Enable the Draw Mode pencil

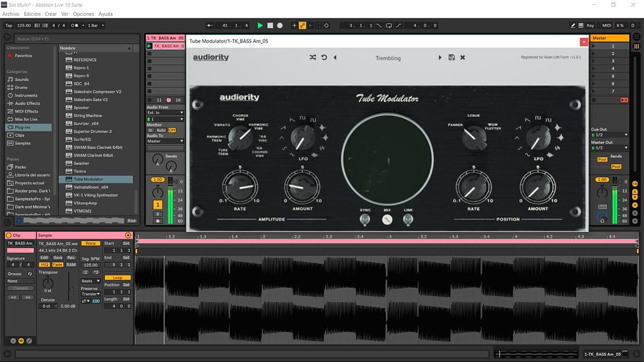[574, 25]
